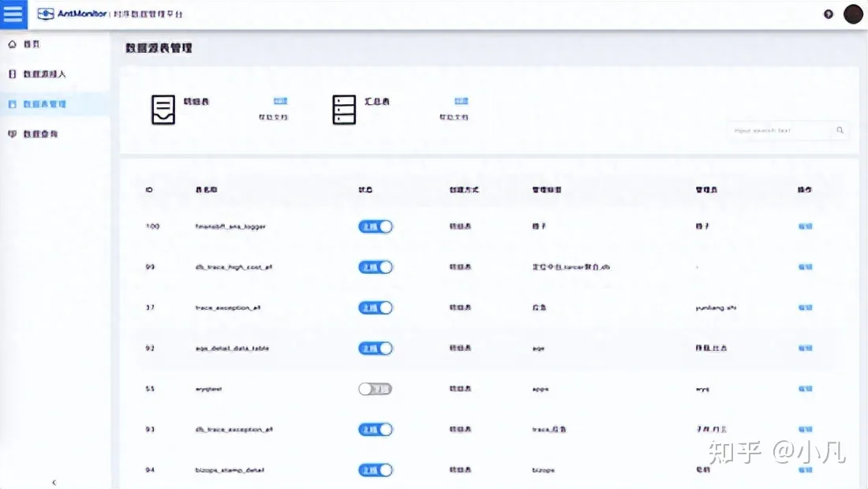Open 数据源接入 in the sidebar
The width and height of the screenshot is (868, 489).
pyautogui.click(x=44, y=74)
